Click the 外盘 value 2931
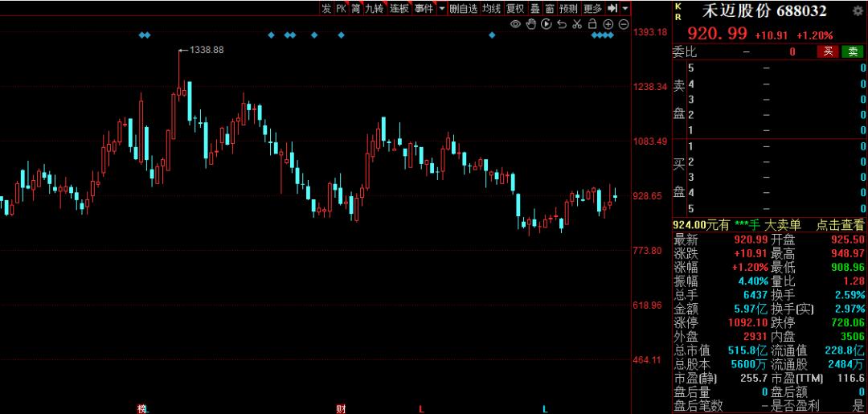Screen dimensions: 868x414 (x=756, y=337)
